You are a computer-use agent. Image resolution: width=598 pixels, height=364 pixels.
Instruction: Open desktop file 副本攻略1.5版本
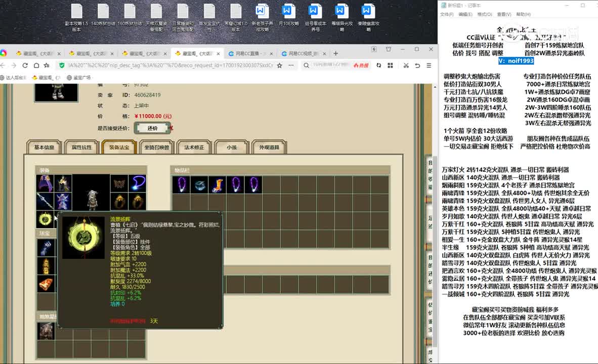(x=76, y=18)
